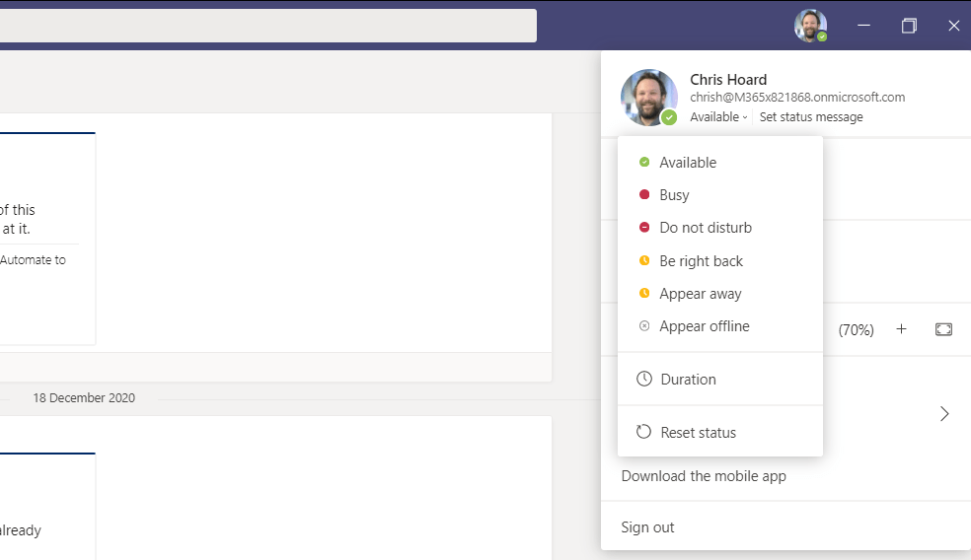Click Set status message link

(811, 117)
